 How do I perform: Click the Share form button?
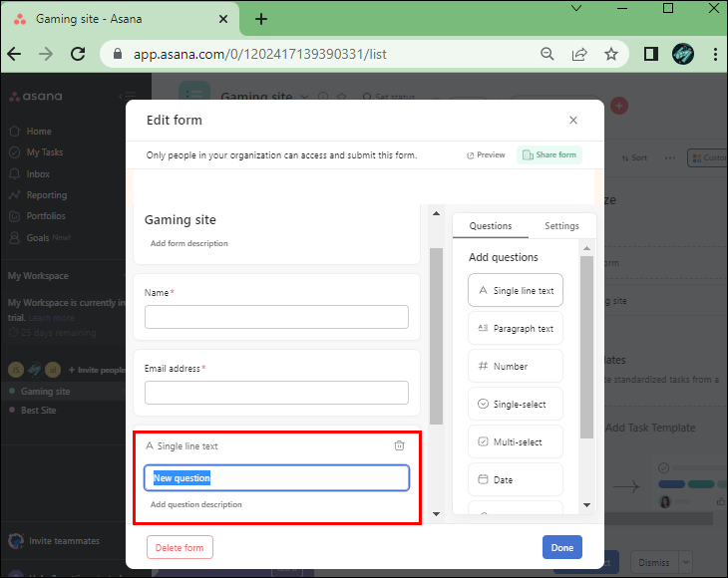[x=549, y=155]
